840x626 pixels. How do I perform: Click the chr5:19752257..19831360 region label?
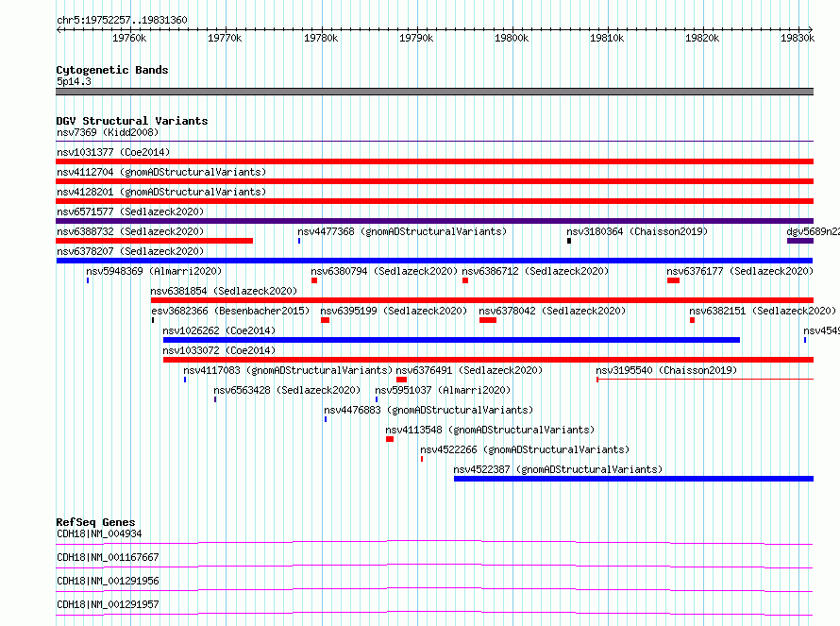coord(122,20)
